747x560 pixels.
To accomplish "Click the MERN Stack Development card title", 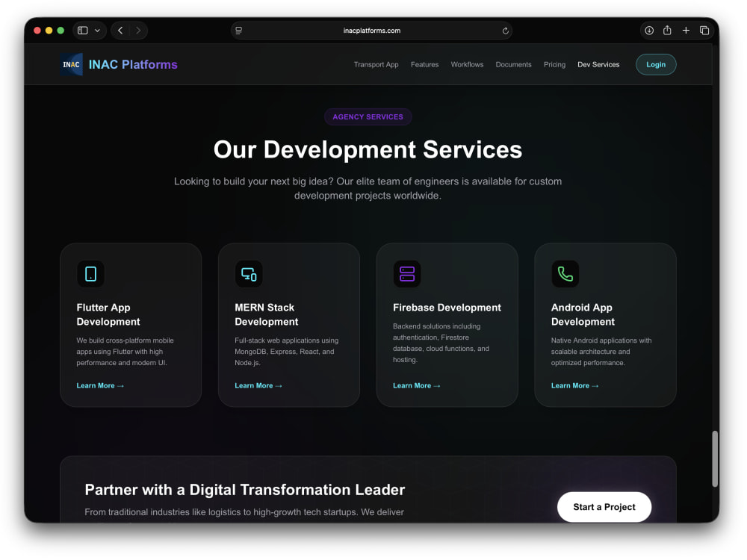I will (x=267, y=314).
